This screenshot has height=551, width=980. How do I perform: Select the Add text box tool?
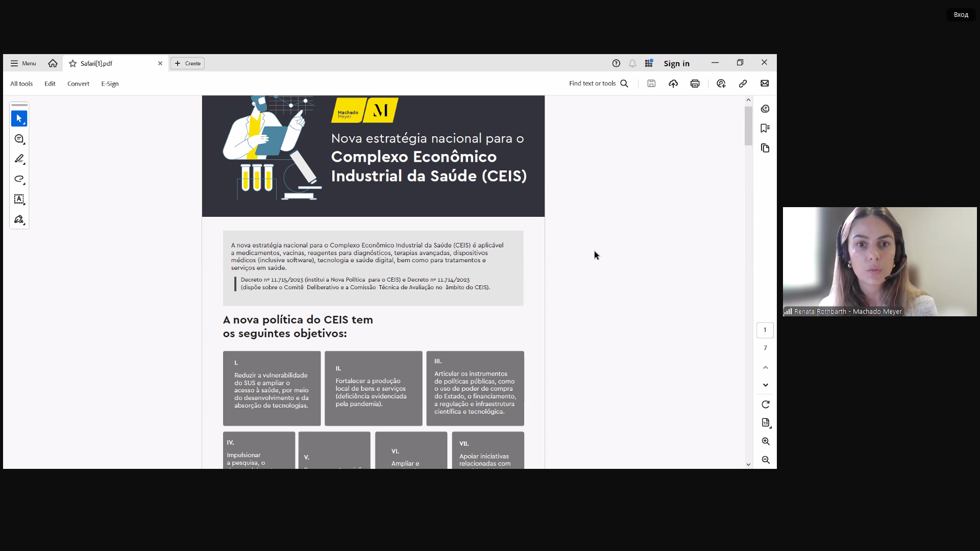click(x=19, y=199)
